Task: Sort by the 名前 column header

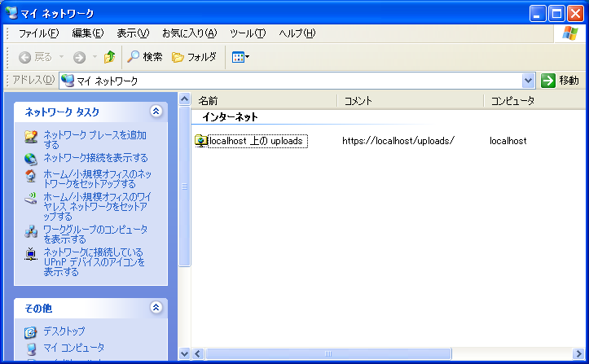Action: click(264, 101)
